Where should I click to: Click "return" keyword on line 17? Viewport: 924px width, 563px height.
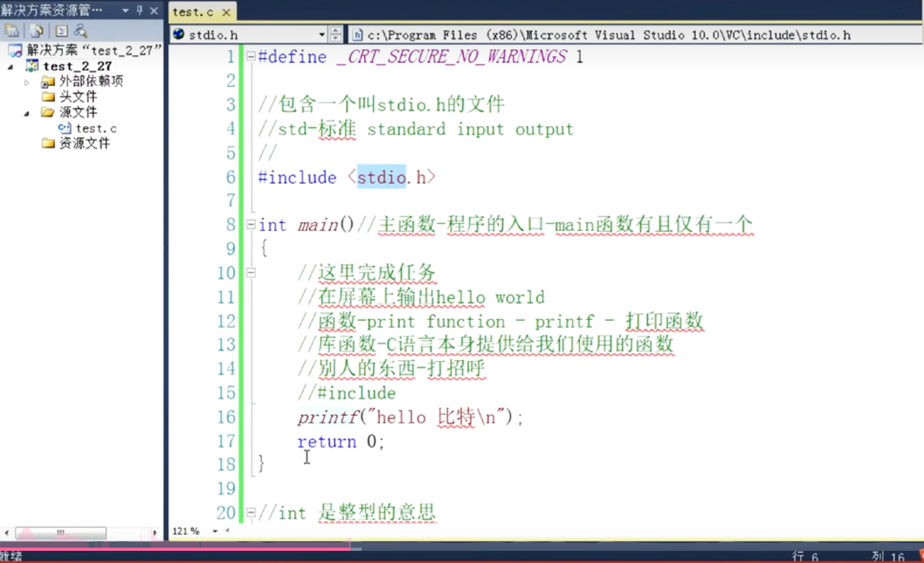[x=326, y=441]
